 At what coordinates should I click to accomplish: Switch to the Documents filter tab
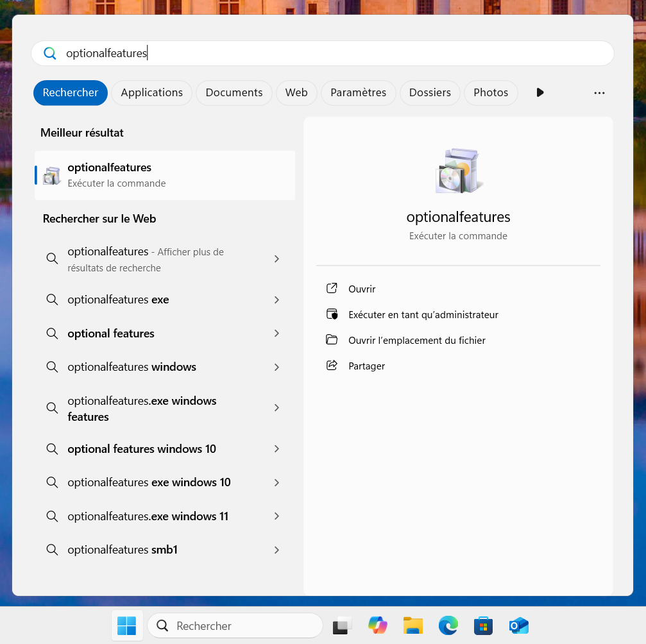coord(234,93)
